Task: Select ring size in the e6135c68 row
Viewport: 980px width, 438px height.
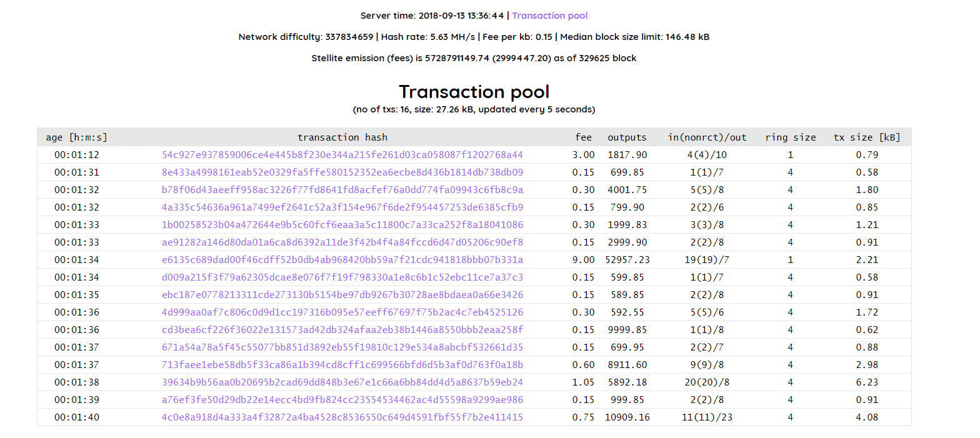Action: 791,260
